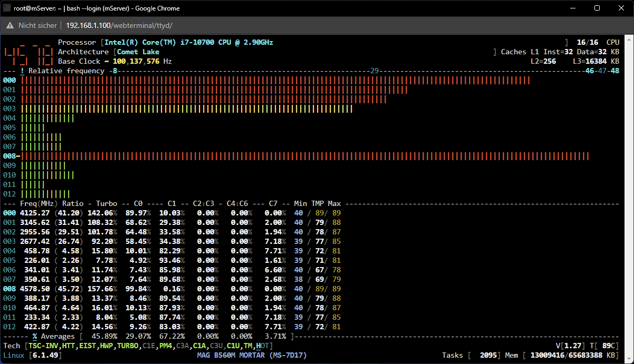Screen dimensions: 634x364
Task: Click ratio (41.20) in row 000
Action: pos(69,213)
